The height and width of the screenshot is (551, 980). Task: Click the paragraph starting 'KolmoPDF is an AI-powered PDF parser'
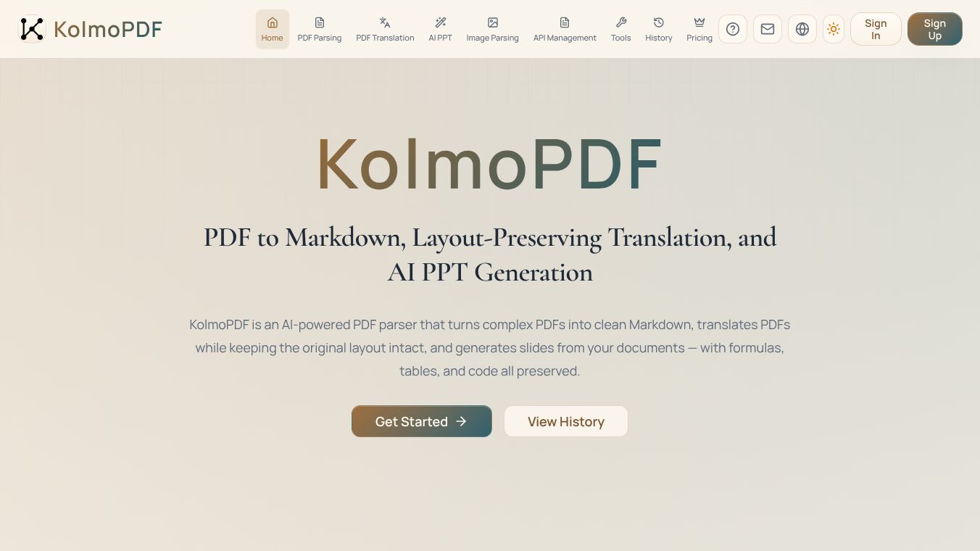click(490, 348)
